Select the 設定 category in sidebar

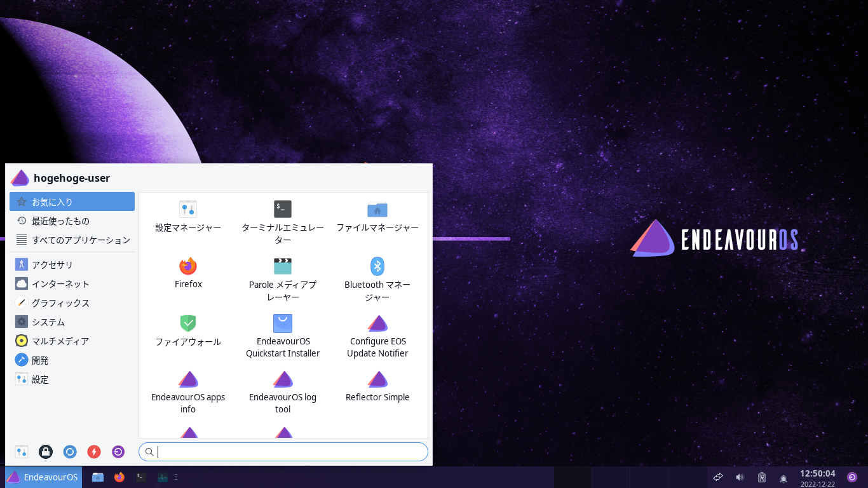(x=72, y=379)
